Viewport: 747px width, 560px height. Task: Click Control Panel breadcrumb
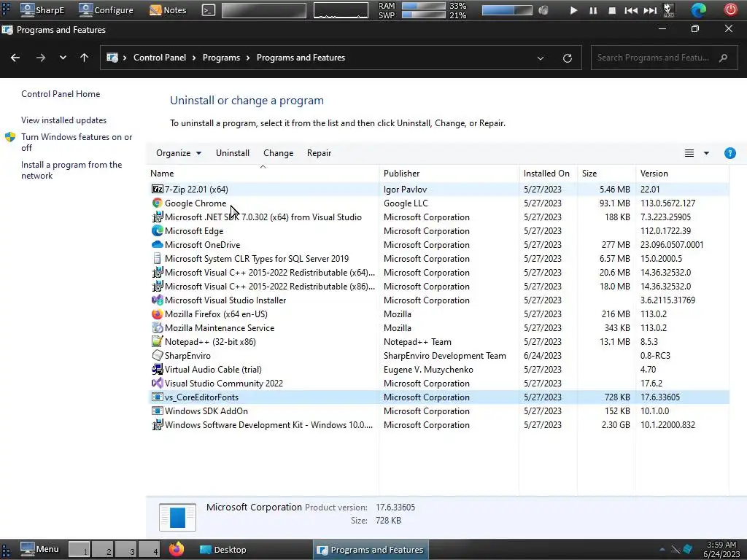(x=160, y=58)
